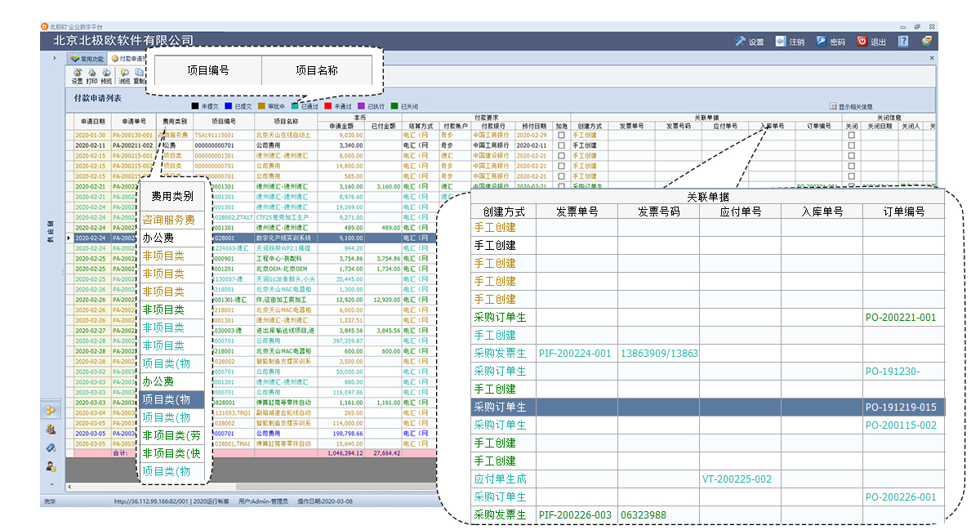Open the blue tag icon in left sidebar
Image resolution: width=980 pixels, height=530 pixels.
point(50,448)
